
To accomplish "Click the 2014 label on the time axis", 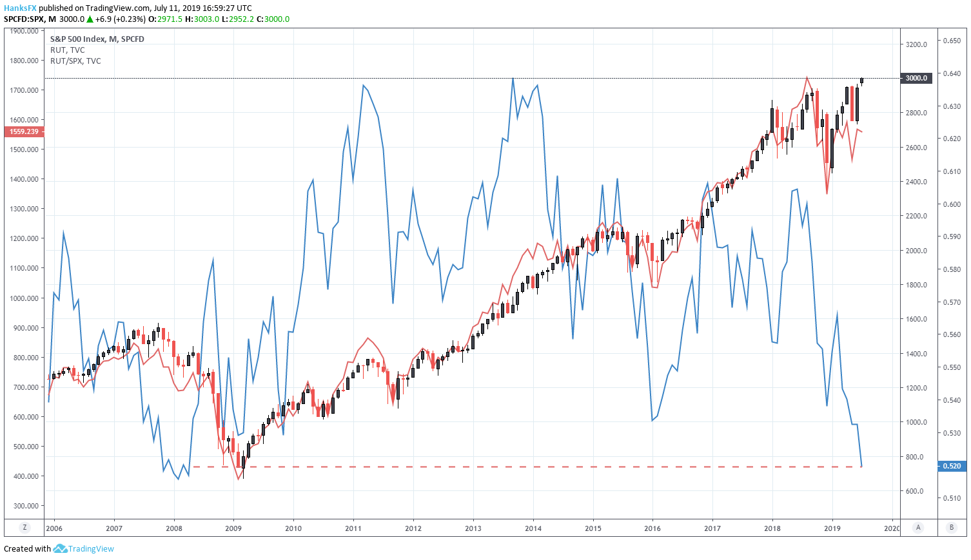I will coord(533,528).
